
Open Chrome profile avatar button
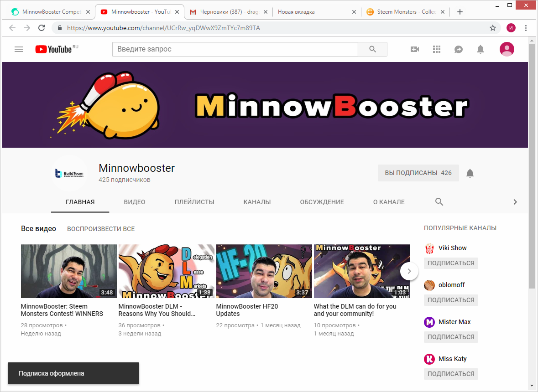tap(511, 28)
